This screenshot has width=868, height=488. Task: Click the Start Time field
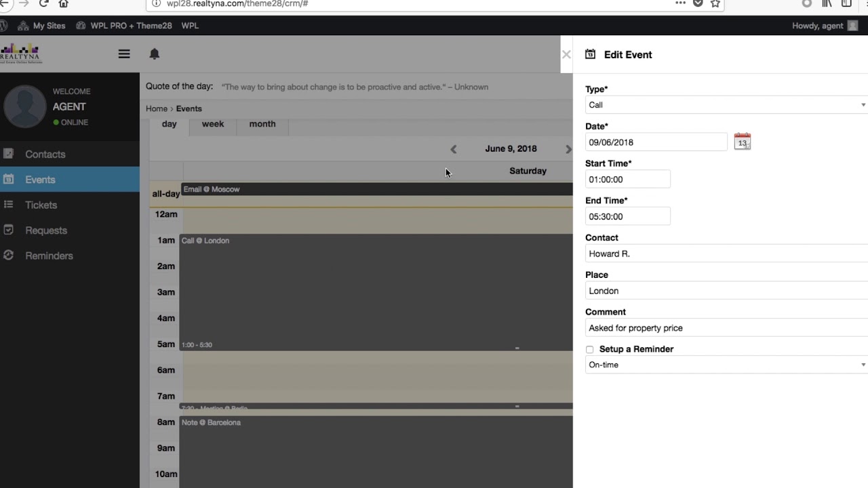click(628, 180)
